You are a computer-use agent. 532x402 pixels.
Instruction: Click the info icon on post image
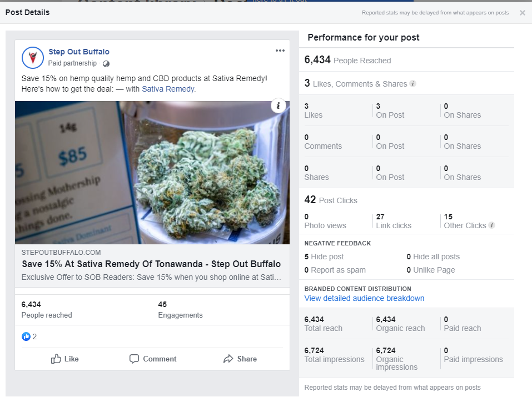pos(278,105)
